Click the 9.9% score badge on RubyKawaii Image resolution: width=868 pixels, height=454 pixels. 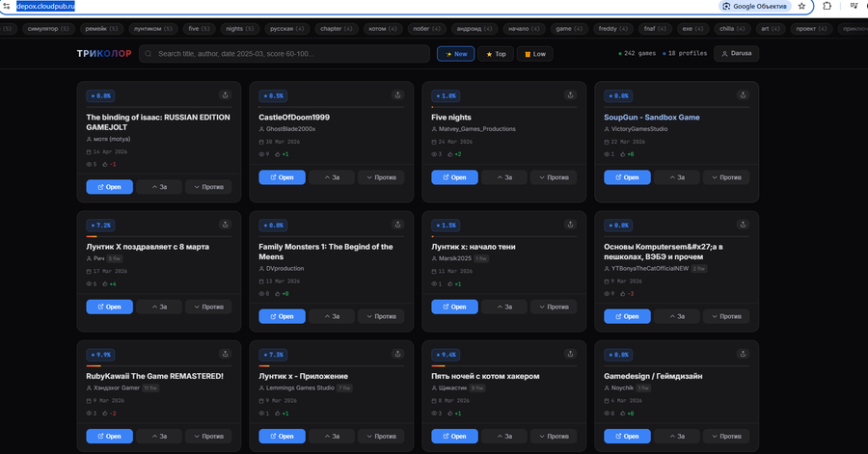click(100, 355)
